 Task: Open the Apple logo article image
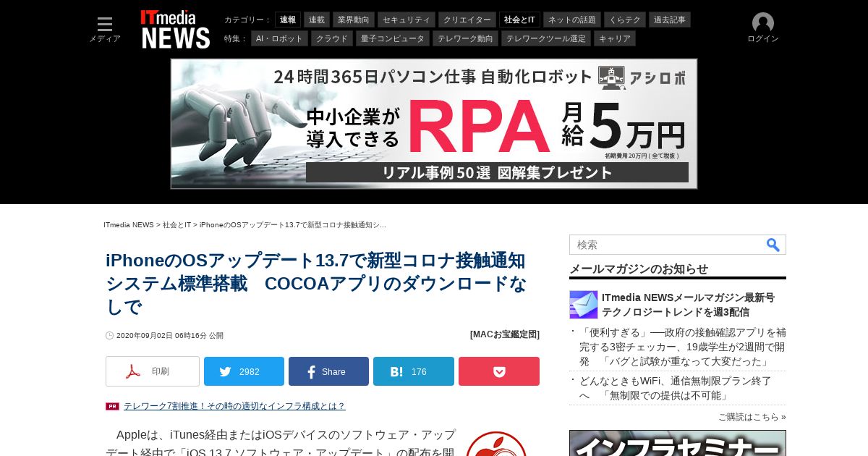coord(496,444)
